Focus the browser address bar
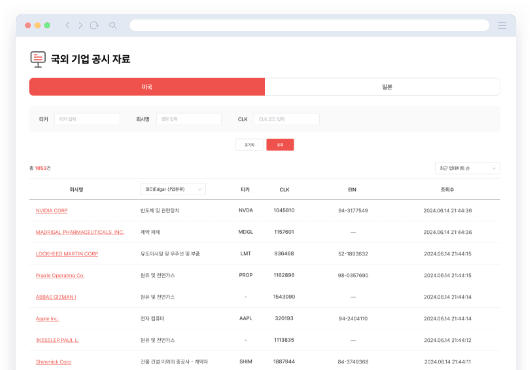This screenshot has width=530, height=370. point(309,25)
